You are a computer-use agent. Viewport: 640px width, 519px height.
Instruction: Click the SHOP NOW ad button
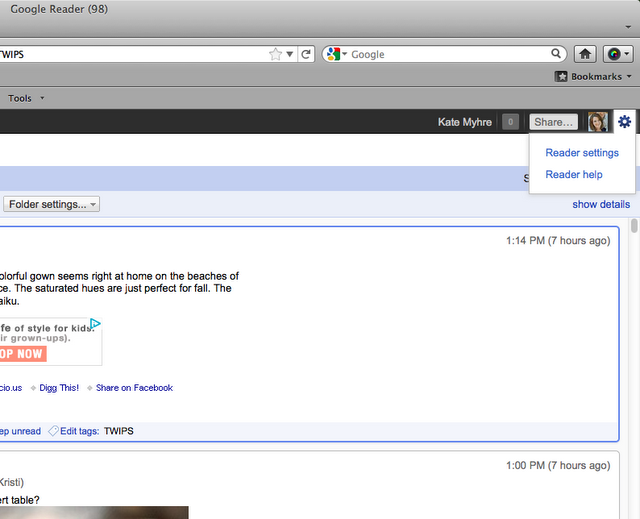[x=23, y=354]
